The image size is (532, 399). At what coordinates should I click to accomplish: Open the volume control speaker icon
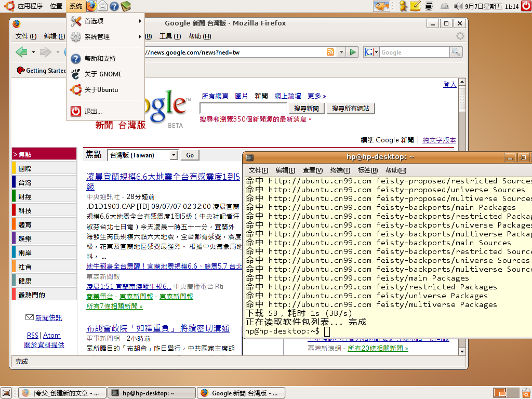tap(458, 6)
